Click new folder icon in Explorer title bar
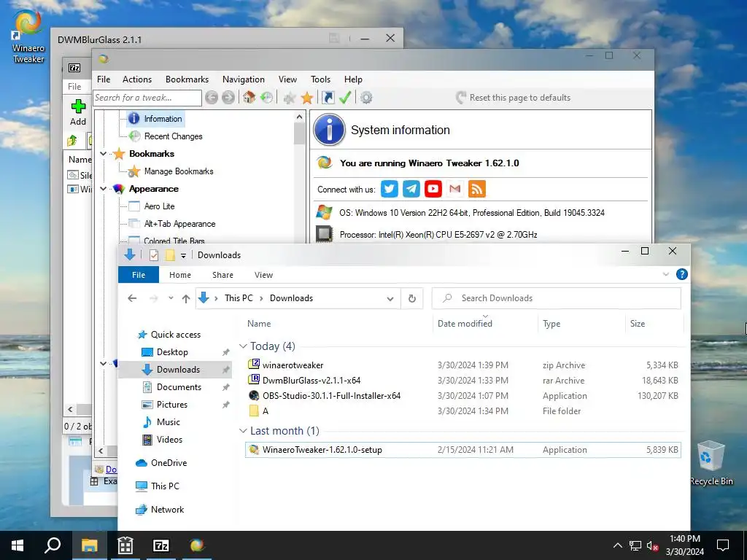This screenshot has width=747, height=560. (x=170, y=255)
